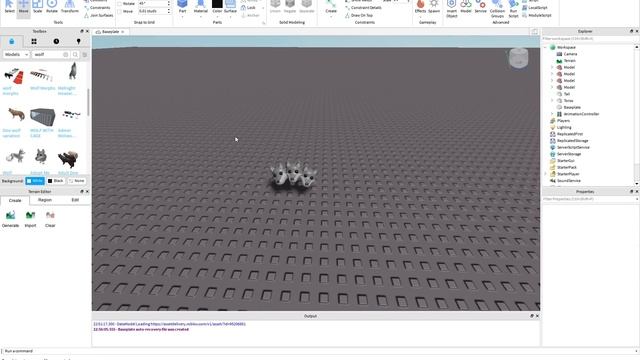This screenshot has width=640, height=360.
Task: Toggle Constraint Details display
Action: coord(363,8)
